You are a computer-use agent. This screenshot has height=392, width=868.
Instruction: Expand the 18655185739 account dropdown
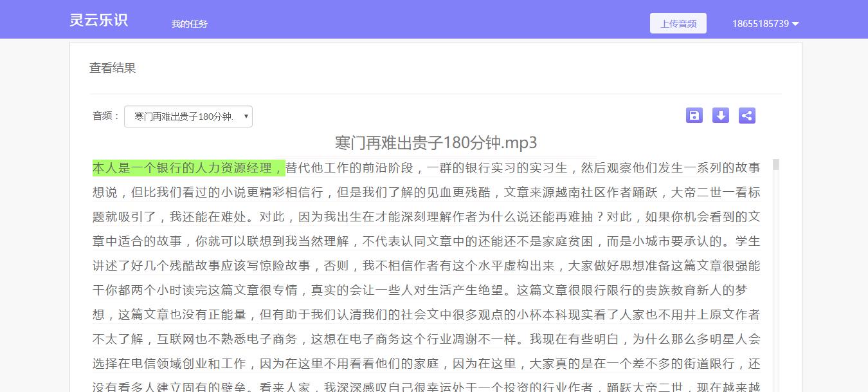click(x=795, y=23)
